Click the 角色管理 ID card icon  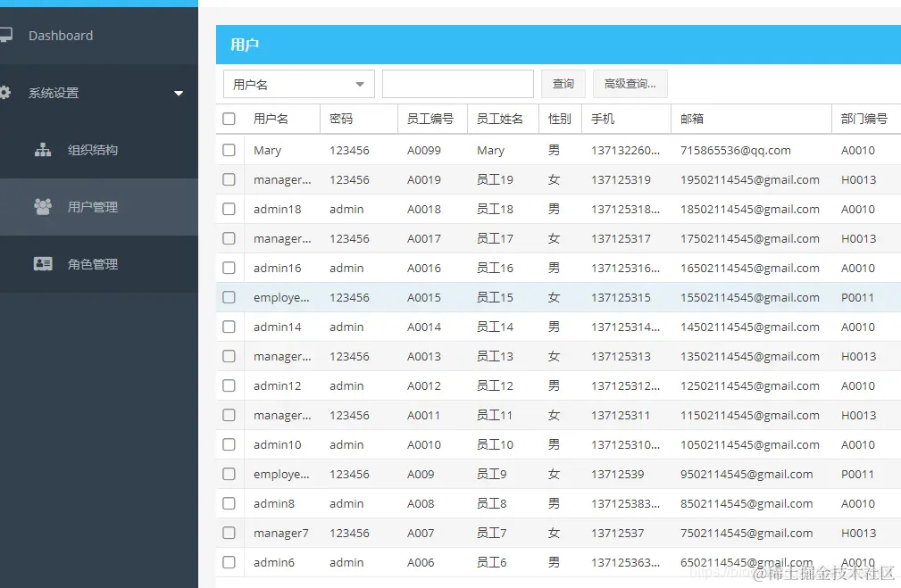(x=43, y=264)
